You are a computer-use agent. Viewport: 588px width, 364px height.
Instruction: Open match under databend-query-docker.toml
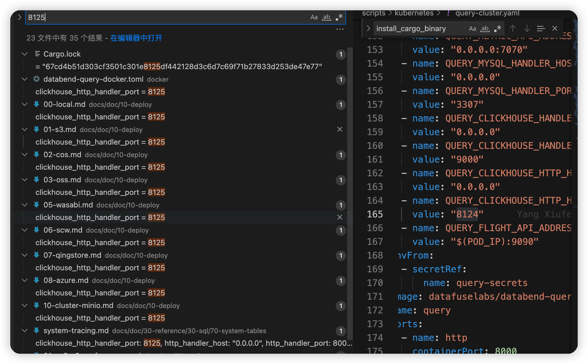tap(100, 92)
